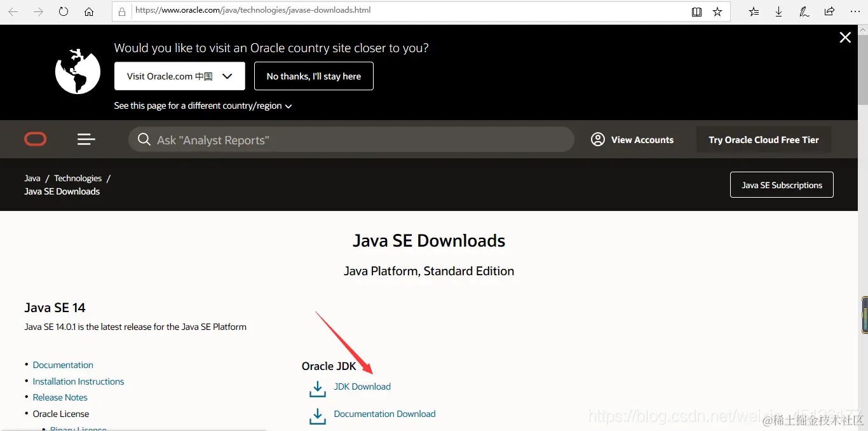The height and width of the screenshot is (431, 868).
Task: Close the country site banner
Action: pyautogui.click(x=845, y=38)
